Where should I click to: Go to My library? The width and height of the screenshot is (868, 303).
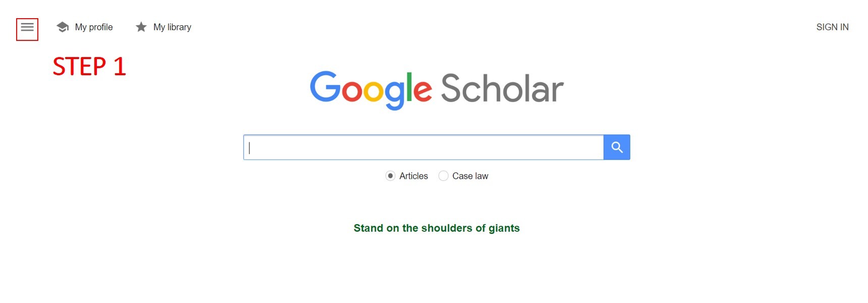172,27
